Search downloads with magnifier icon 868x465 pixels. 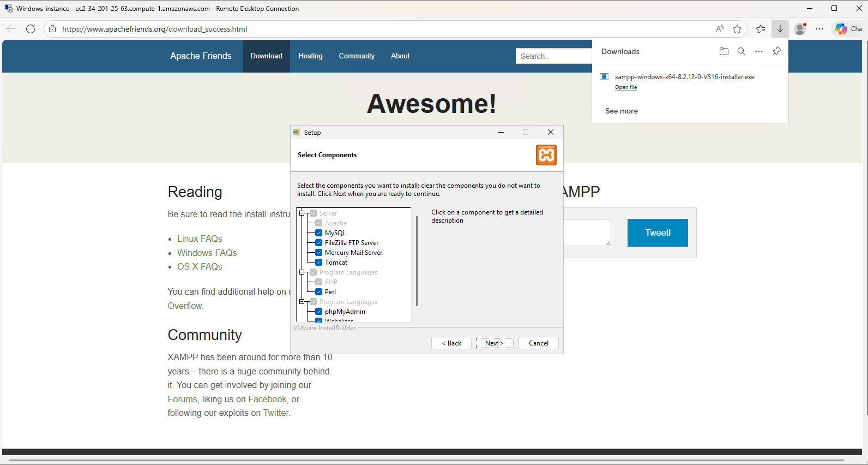(x=742, y=51)
